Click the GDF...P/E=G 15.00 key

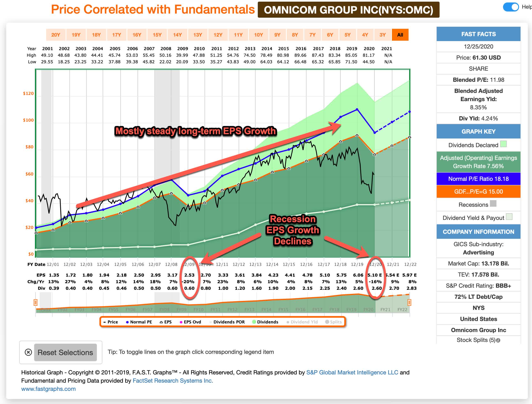[478, 192]
